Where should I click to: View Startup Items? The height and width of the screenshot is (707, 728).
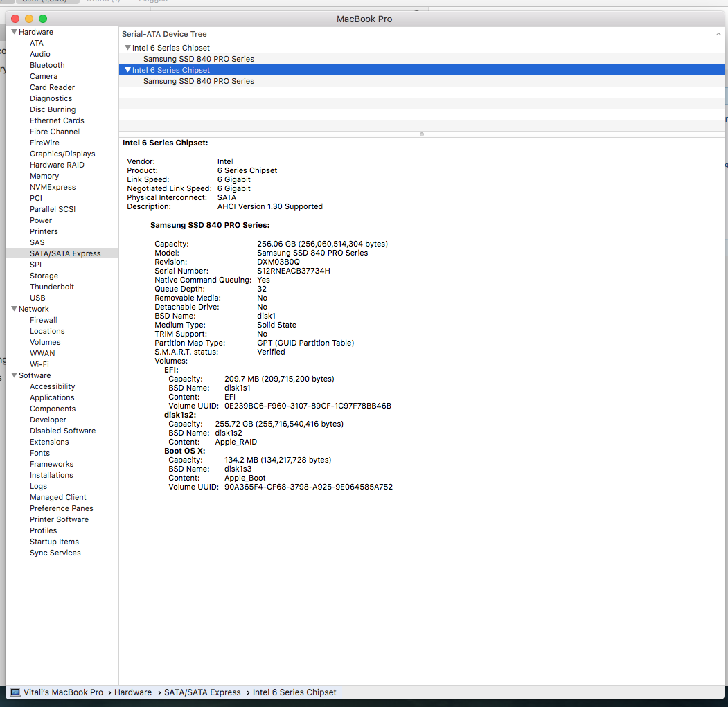pos(54,542)
